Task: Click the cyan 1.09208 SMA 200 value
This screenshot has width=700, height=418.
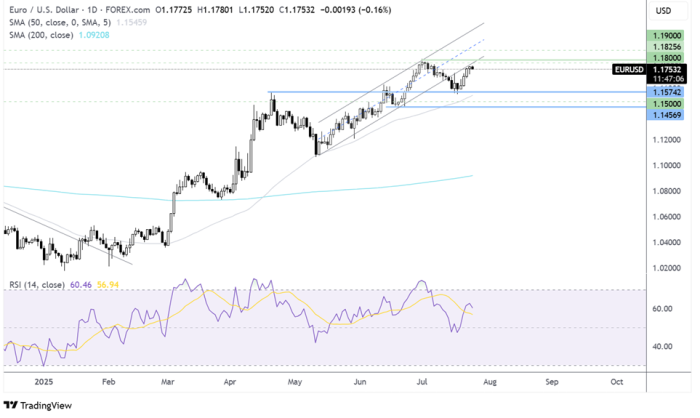Action: tap(91, 35)
